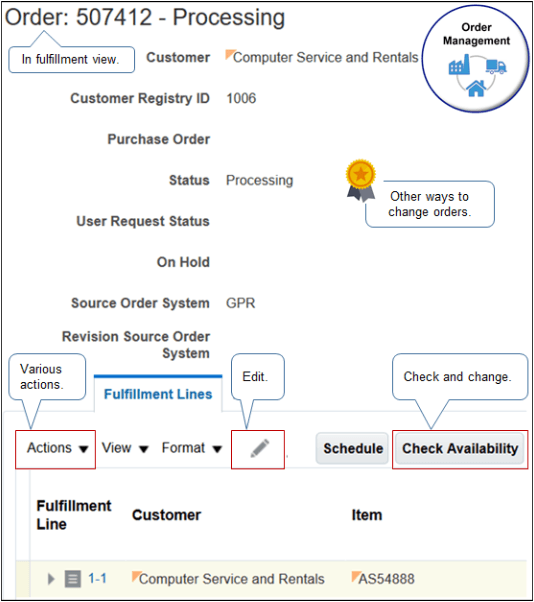Screen dimensions: 534x602
Task: Click the User Request Status label
Action: coord(143,222)
